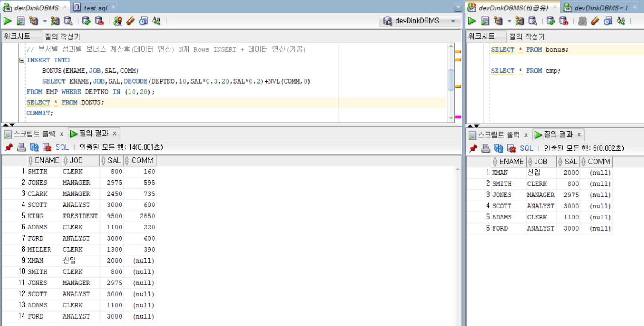Switch to left 스크립트 출력 tab
The width and height of the screenshot is (644, 326).
34,134
